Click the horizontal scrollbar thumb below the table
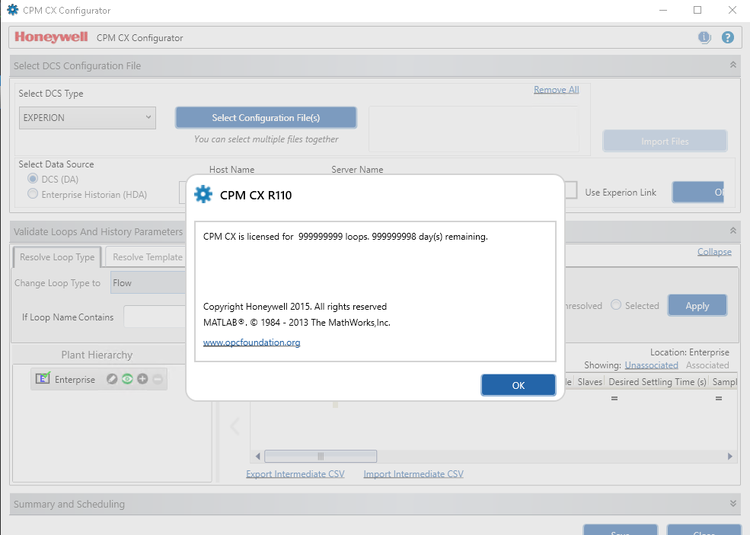 click(320, 456)
